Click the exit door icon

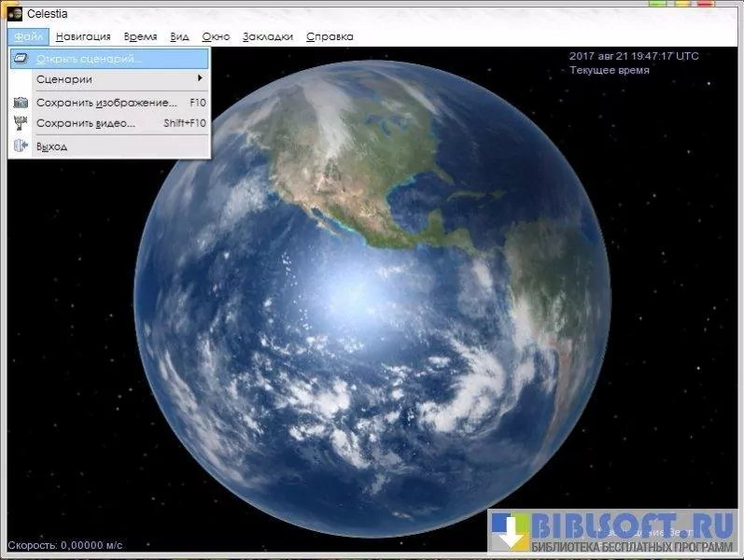[21, 146]
